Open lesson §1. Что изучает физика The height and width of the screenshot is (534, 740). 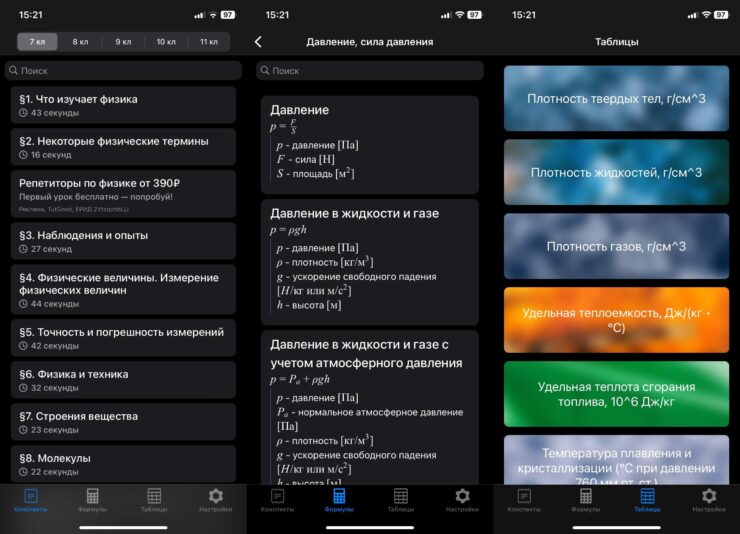tap(123, 105)
